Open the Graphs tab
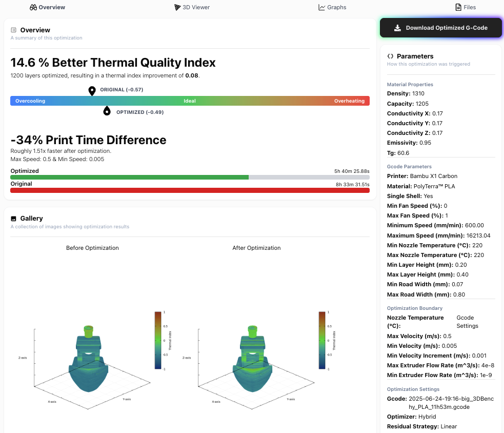The image size is (504, 433). 332,7
